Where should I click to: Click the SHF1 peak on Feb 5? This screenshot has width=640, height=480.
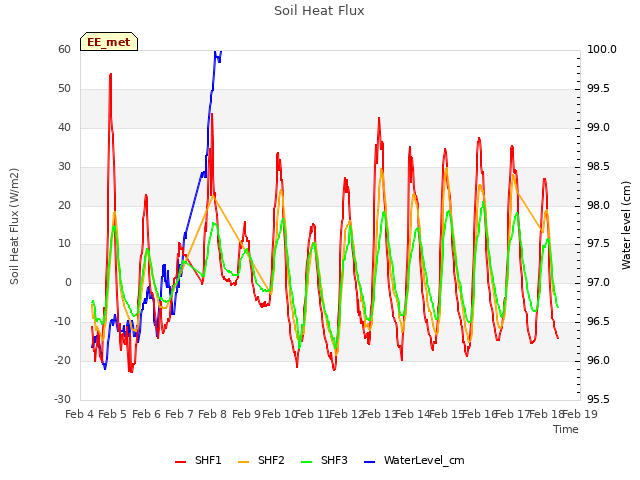(111, 74)
